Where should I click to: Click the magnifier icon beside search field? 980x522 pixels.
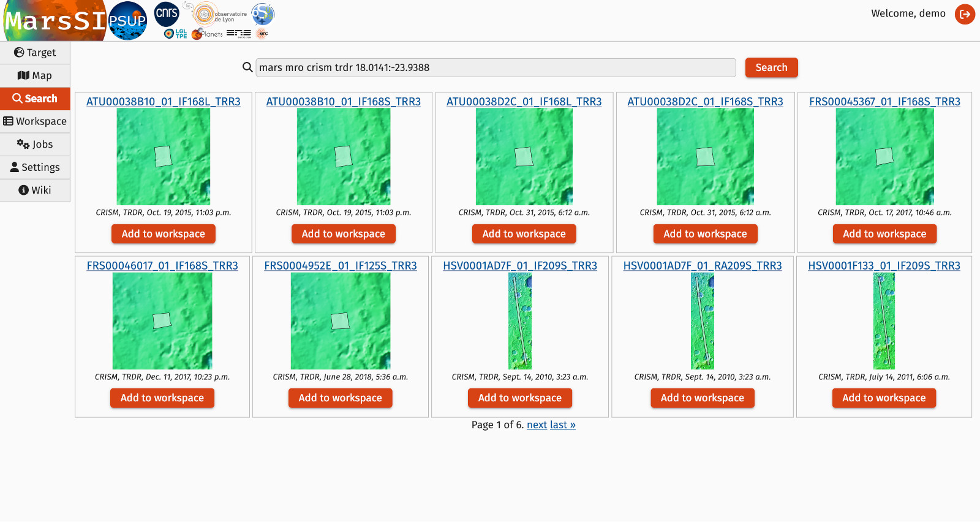(x=247, y=67)
